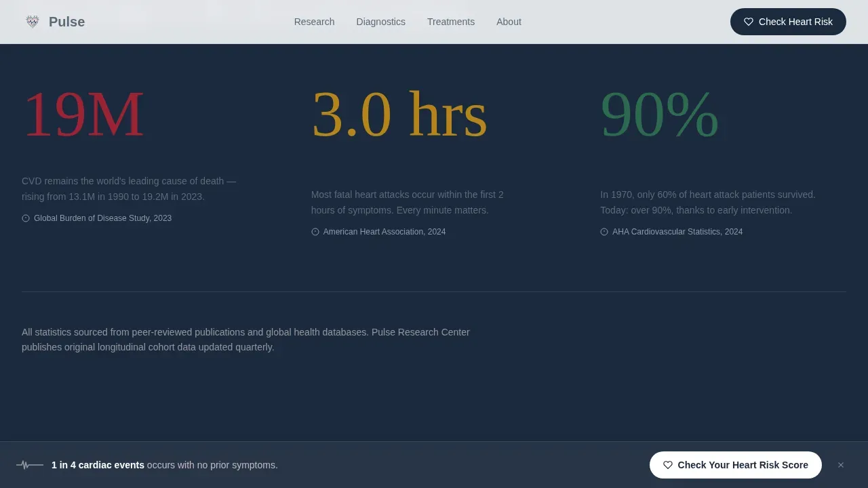Click the 90% statistic
The width and height of the screenshot is (868, 488).
[659, 114]
